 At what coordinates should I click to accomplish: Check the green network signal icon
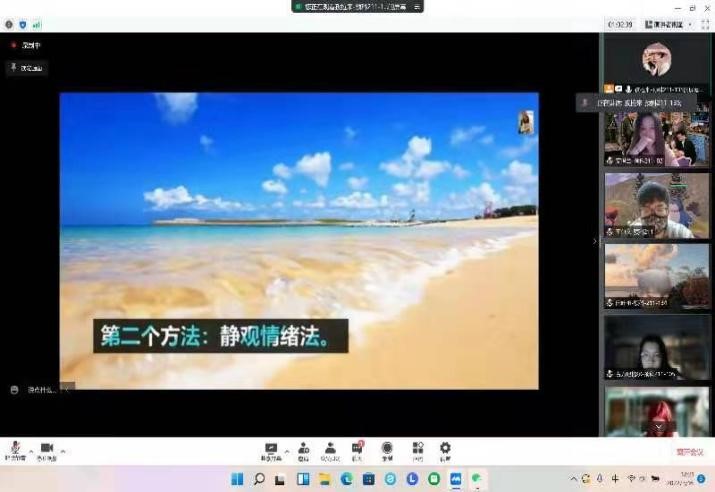click(37, 25)
